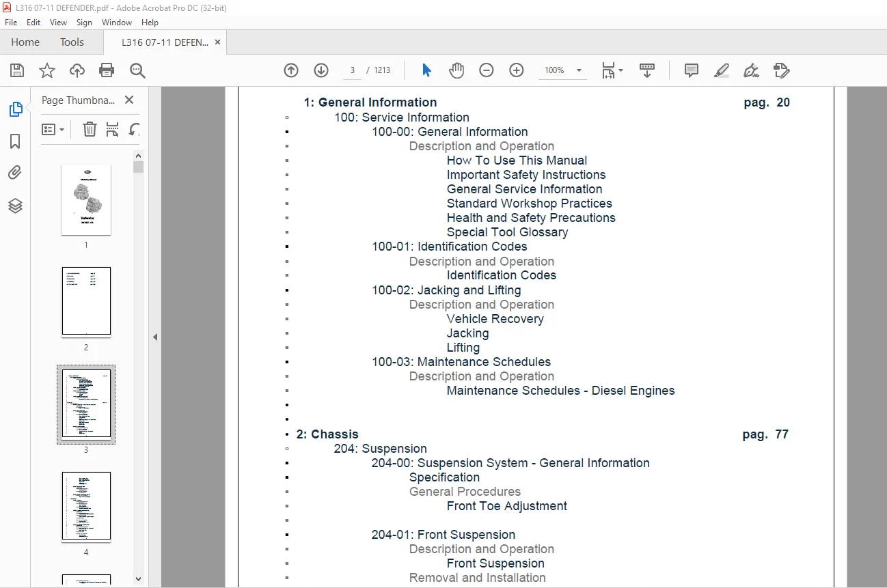
Task: Open the Layers panel icon
Action: coord(15,206)
